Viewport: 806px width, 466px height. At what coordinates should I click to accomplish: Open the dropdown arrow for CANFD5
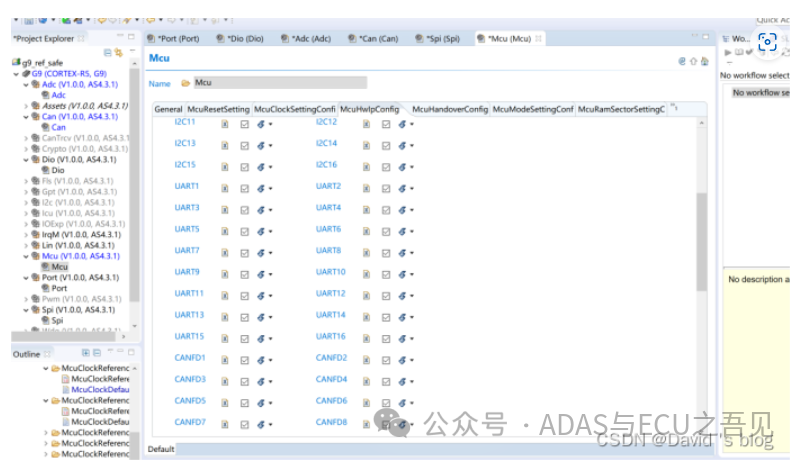click(270, 403)
